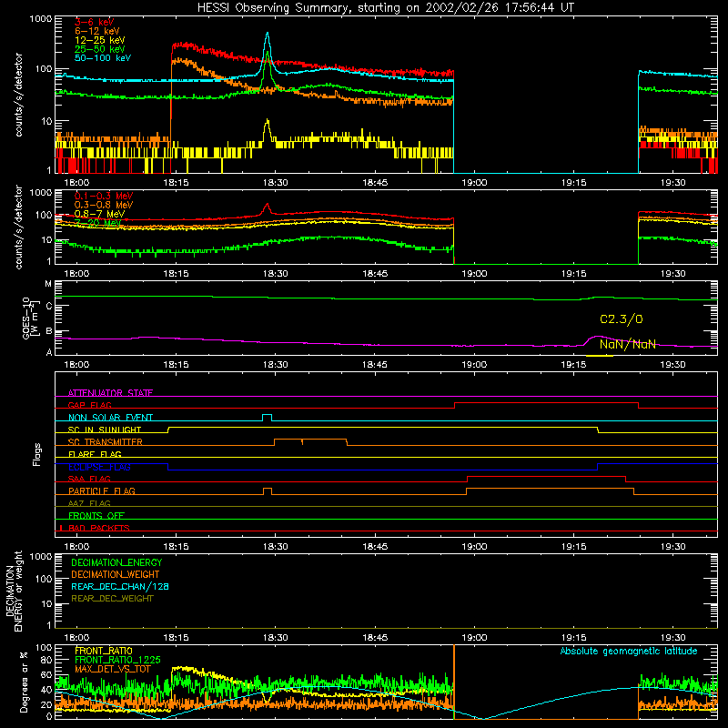
Task: Click the 1000 label on top panel axis
Action: tap(40, 19)
